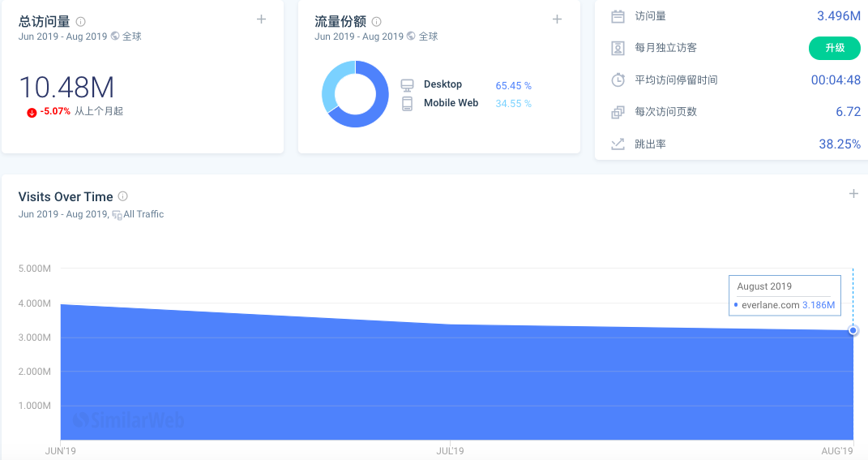Image resolution: width=868 pixels, height=460 pixels.
Task: Click the visitor icon beside 每月独立访客
Action: (x=618, y=48)
